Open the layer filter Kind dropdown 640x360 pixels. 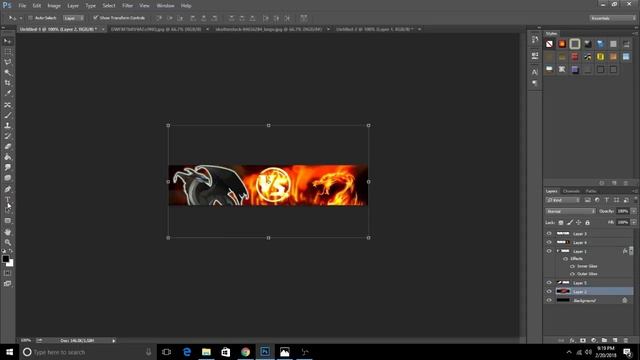(563, 200)
